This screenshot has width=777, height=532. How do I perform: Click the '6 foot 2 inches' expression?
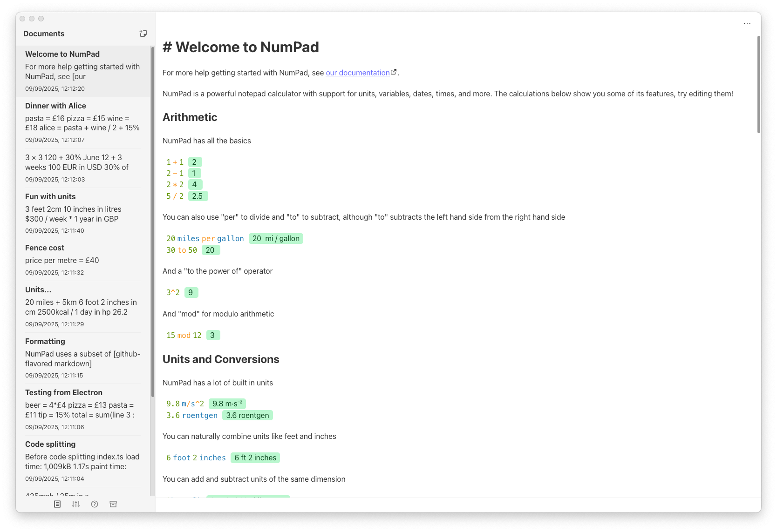pyautogui.click(x=196, y=458)
